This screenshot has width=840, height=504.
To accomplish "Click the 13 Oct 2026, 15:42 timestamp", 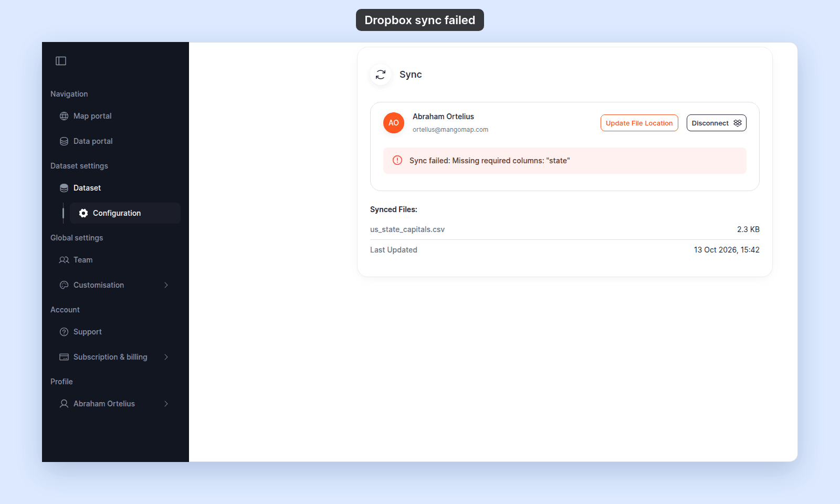I will (727, 250).
